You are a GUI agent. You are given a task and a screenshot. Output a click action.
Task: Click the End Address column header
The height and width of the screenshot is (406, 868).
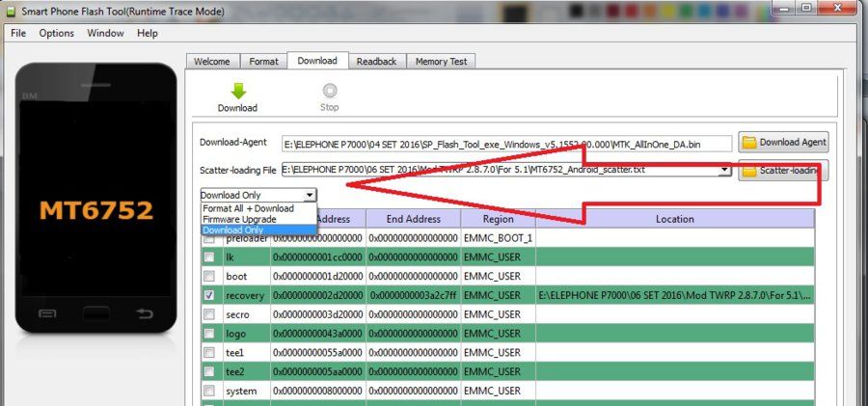click(x=414, y=219)
